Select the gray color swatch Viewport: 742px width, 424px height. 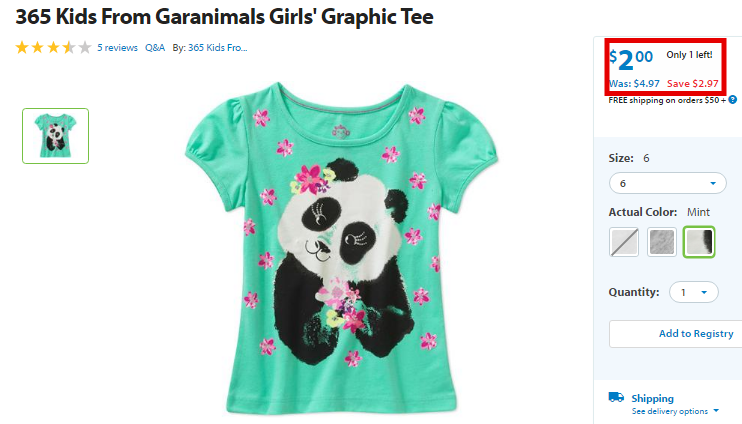[x=662, y=242]
